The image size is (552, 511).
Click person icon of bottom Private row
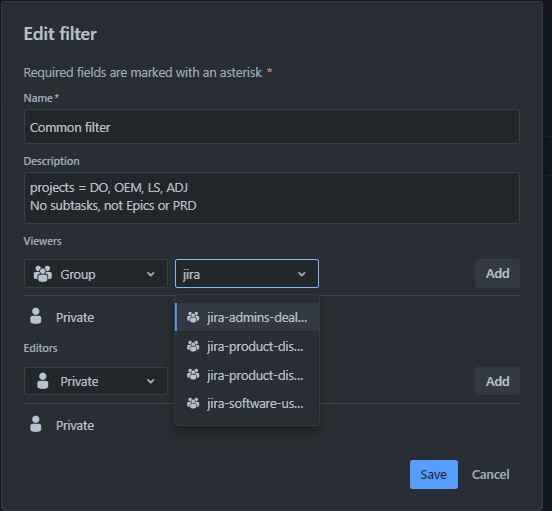tap(36, 424)
